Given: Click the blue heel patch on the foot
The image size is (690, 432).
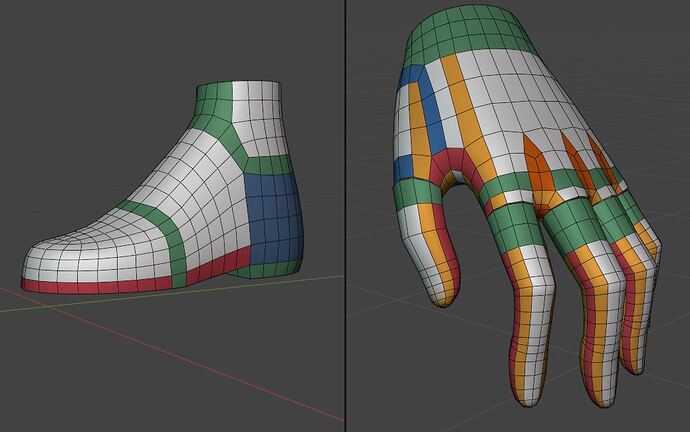Looking at the screenshot, I should click(273, 218).
